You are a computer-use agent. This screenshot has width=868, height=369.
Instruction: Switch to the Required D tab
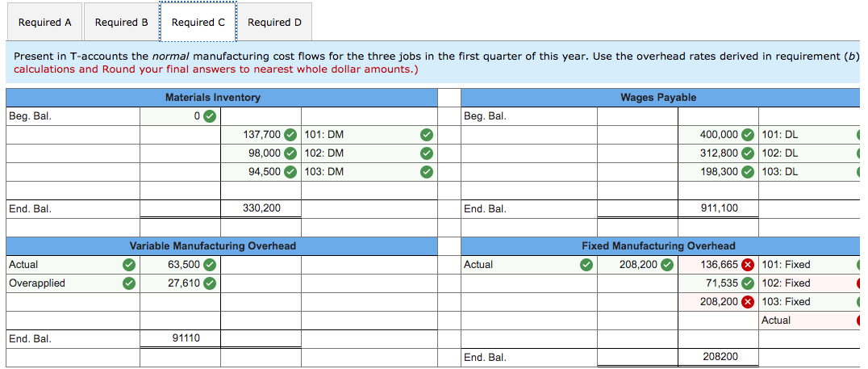click(x=274, y=22)
